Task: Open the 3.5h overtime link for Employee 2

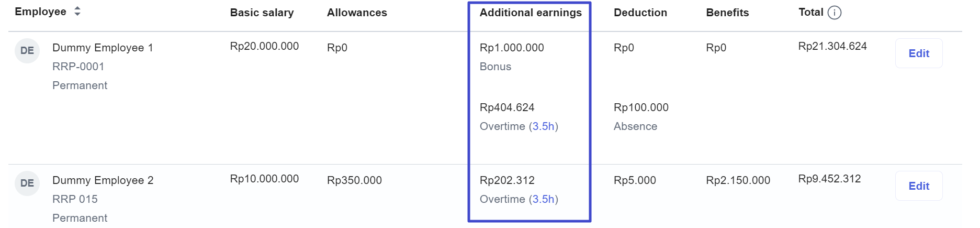Action: click(544, 199)
